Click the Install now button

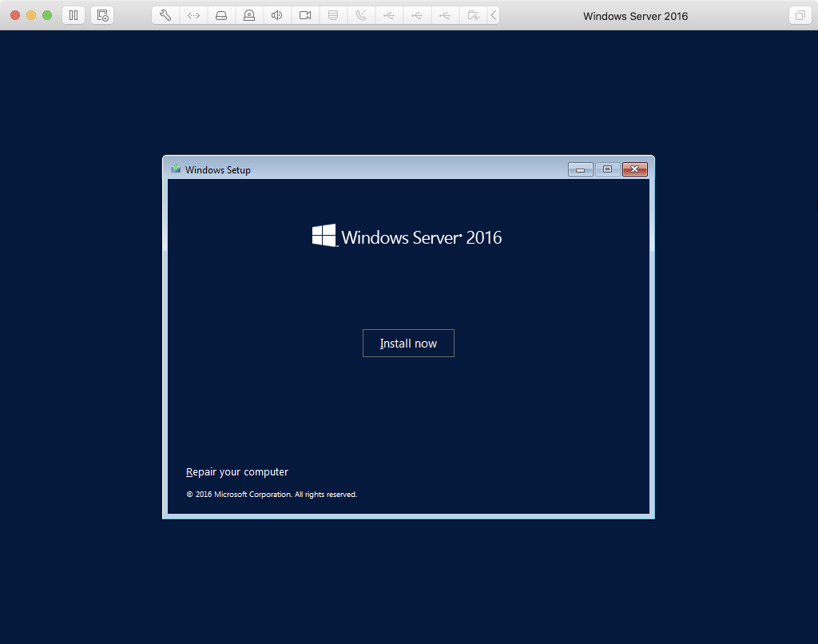click(408, 344)
